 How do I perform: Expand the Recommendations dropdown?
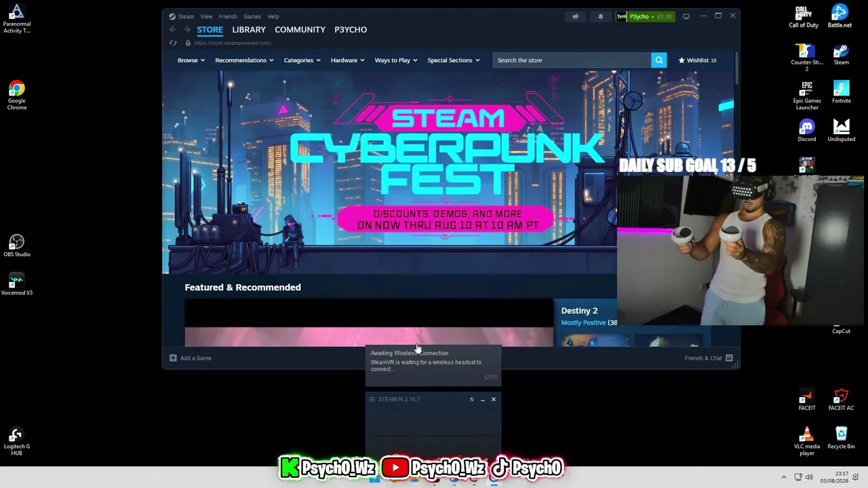(244, 60)
